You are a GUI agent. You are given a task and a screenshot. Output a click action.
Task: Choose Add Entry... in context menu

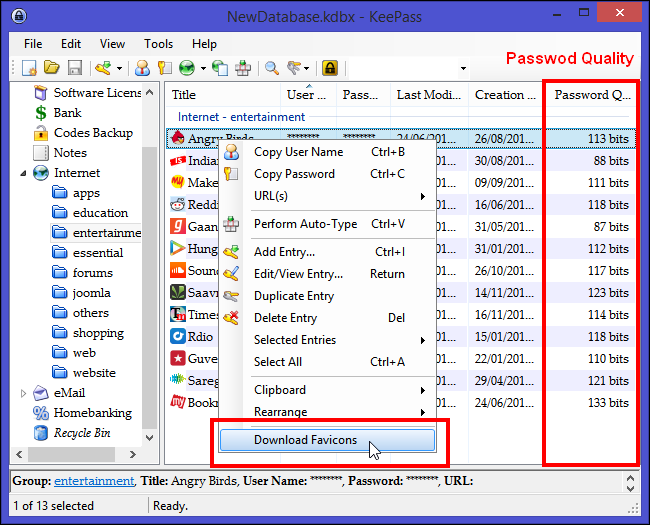pos(327,252)
